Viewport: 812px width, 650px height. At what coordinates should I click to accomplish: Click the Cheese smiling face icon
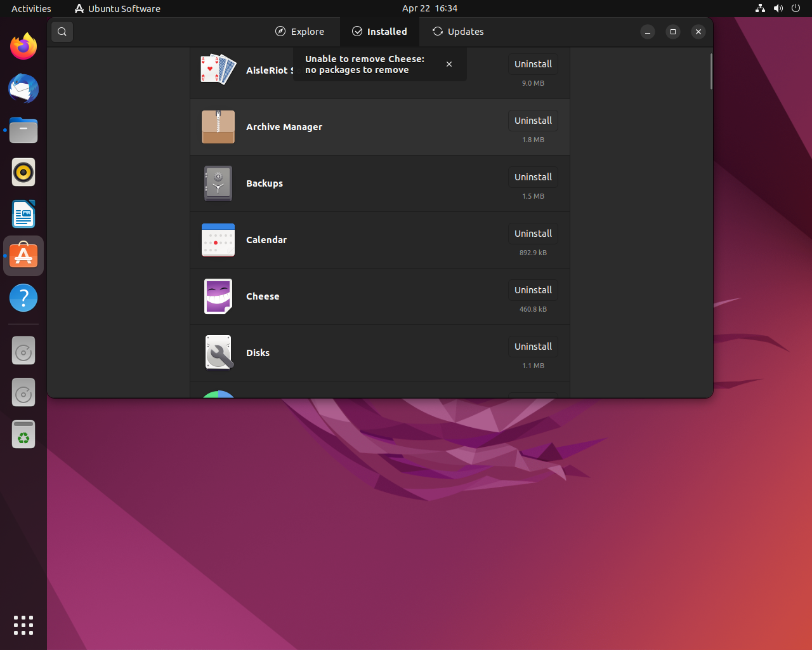[x=218, y=296]
